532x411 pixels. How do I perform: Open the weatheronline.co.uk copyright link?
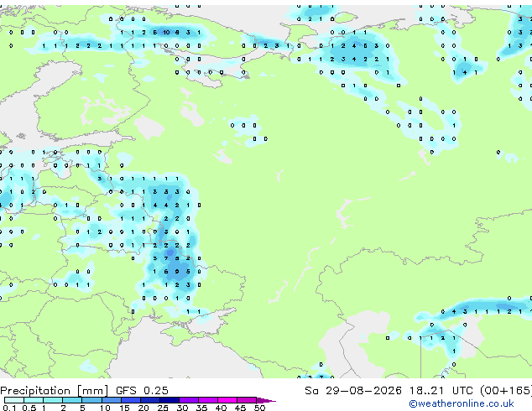tap(461, 403)
